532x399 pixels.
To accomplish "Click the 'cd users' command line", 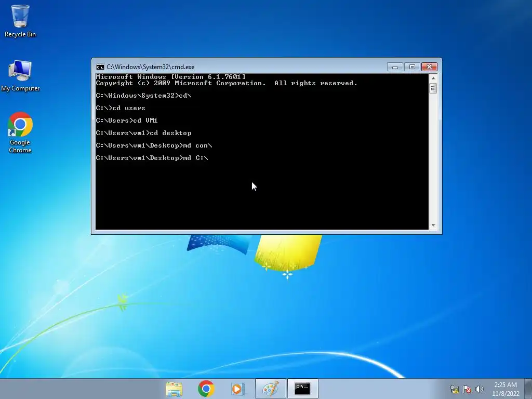I will pos(121,108).
